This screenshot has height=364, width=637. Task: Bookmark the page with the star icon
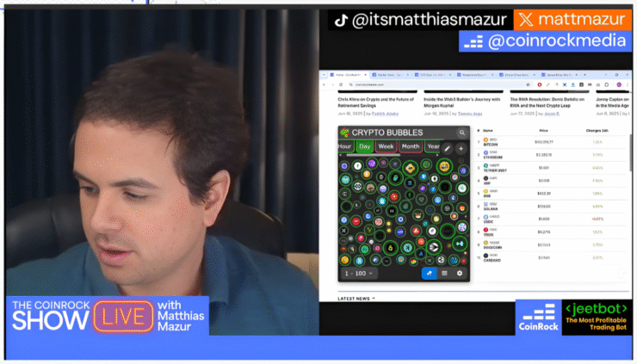coord(528,85)
